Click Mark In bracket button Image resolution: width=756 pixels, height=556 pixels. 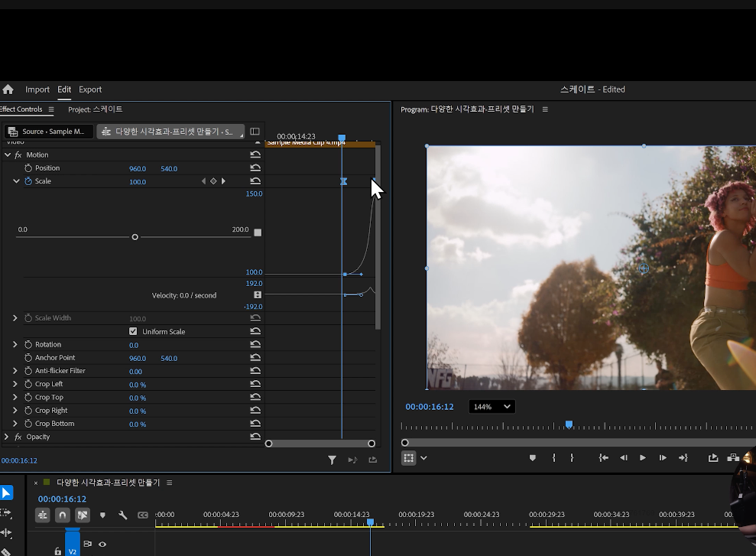pos(553,458)
